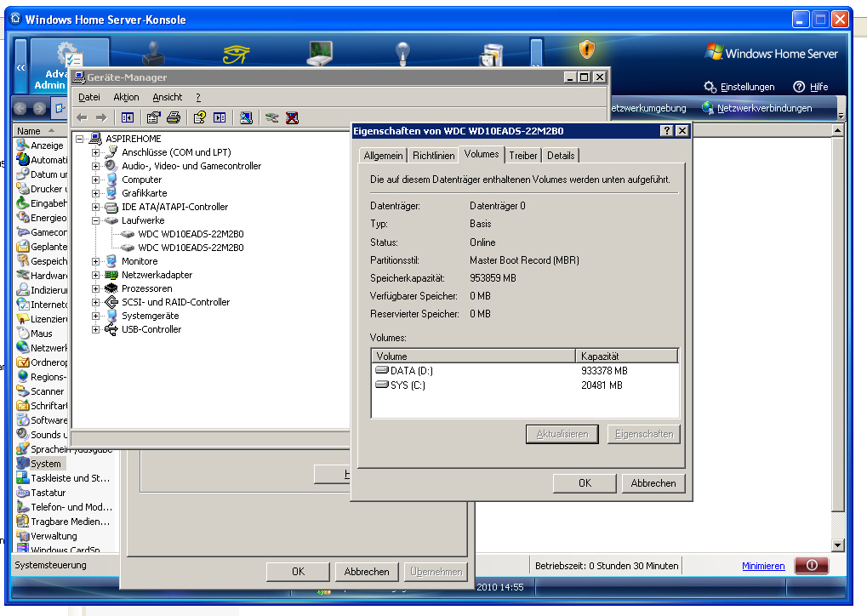Open the Aktion menu
Viewport: 867px width, 616px height.
point(126,97)
